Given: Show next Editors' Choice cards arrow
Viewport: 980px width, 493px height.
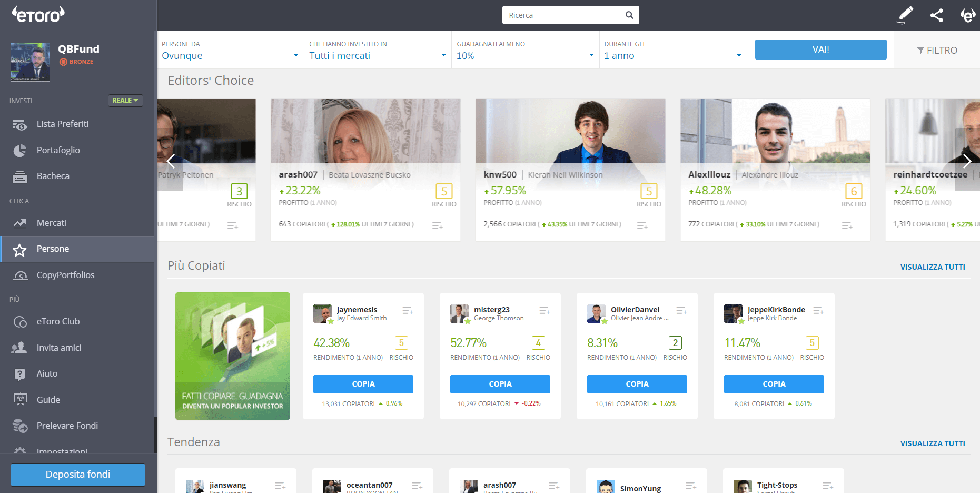Looking at the screenshot, I should 967,160.
